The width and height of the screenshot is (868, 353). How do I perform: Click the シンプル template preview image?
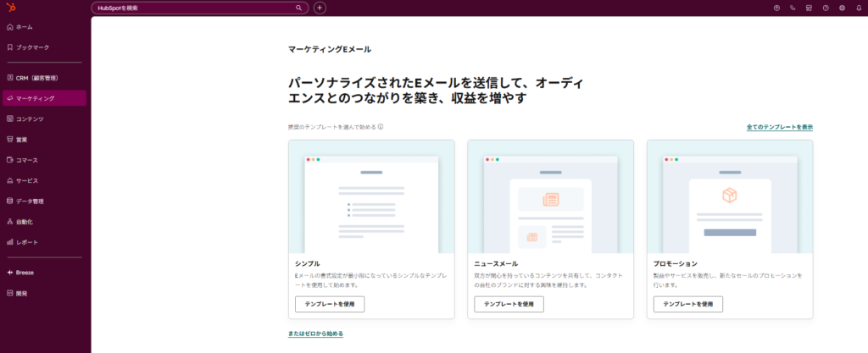pos(371,196)
